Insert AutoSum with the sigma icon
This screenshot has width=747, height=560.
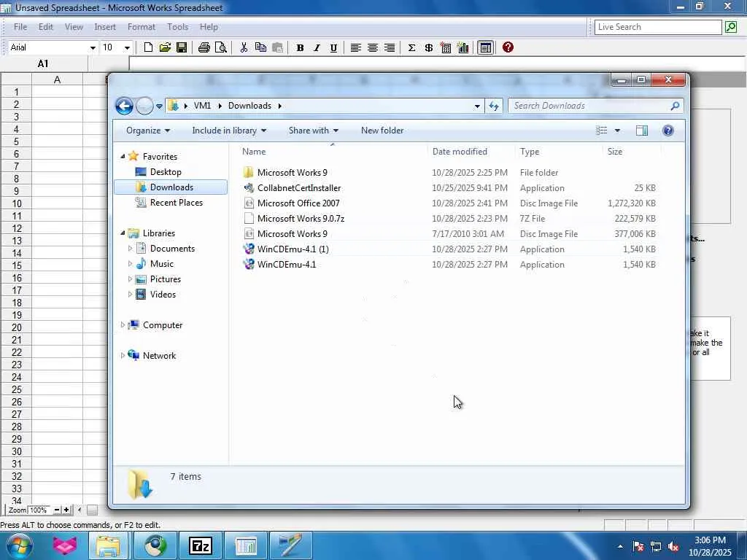tap(411, 47)
